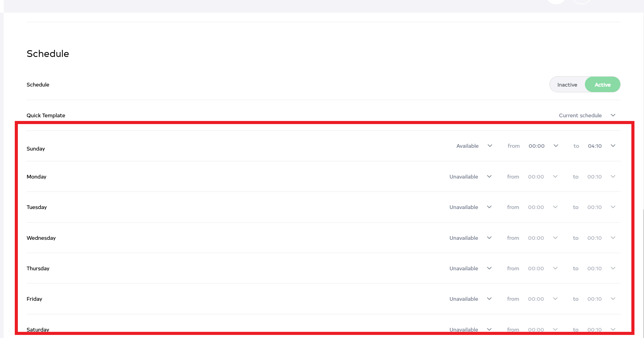
Task: Open Friday's Unavailable dropdown
Action: click(x=470, y=299)
